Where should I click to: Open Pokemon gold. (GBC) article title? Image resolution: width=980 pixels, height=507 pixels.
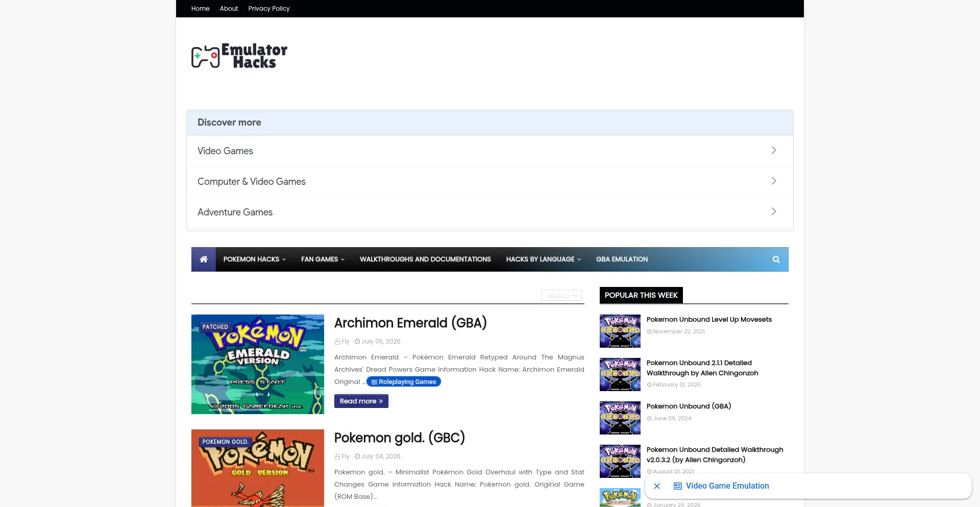[x=400, y=438]
